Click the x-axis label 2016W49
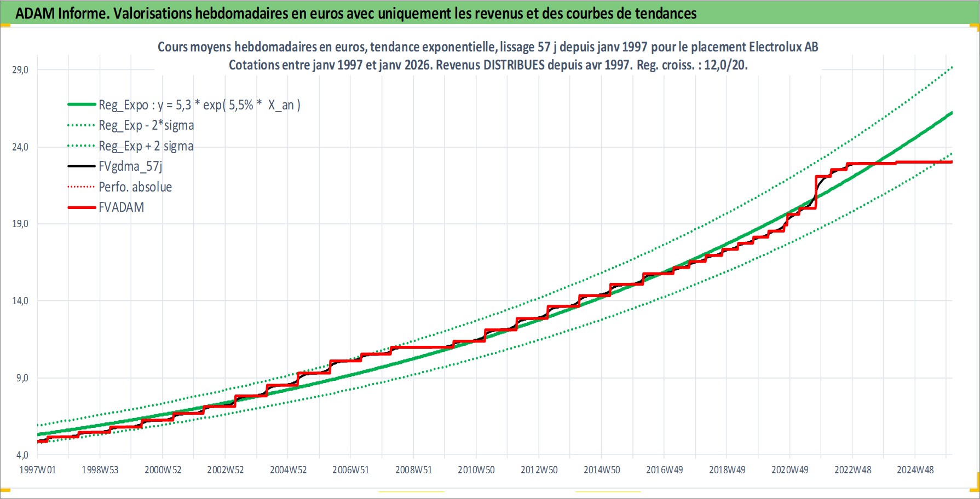 point(665,470)
